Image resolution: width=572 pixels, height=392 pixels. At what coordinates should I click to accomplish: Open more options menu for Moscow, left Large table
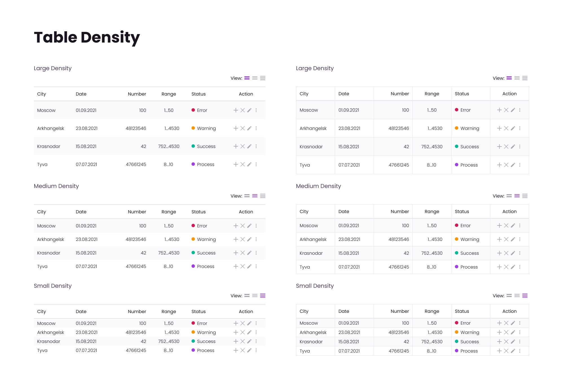coord(256,110)
